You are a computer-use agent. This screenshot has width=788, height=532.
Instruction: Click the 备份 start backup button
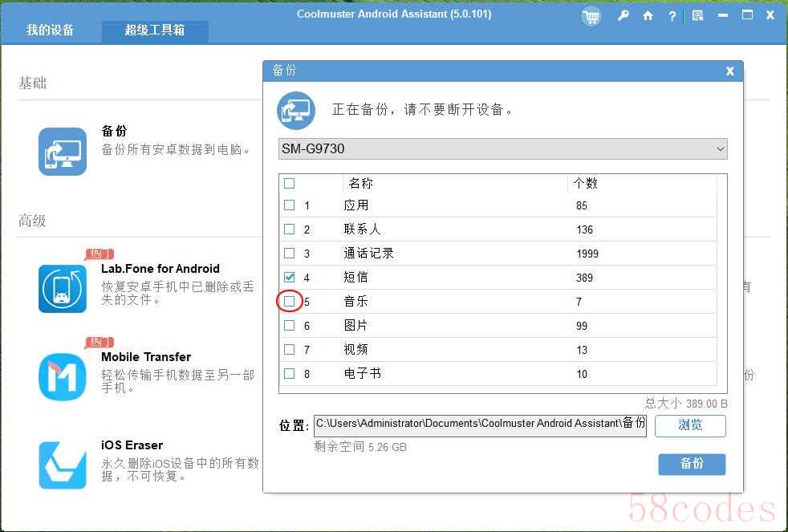coord(692,464)
